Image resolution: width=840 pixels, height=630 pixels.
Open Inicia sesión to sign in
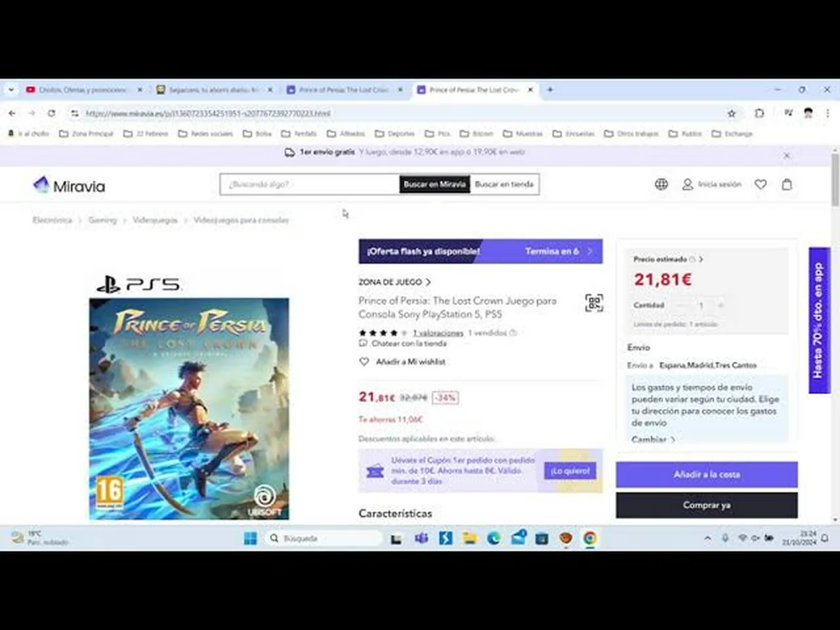click(712, 184)
